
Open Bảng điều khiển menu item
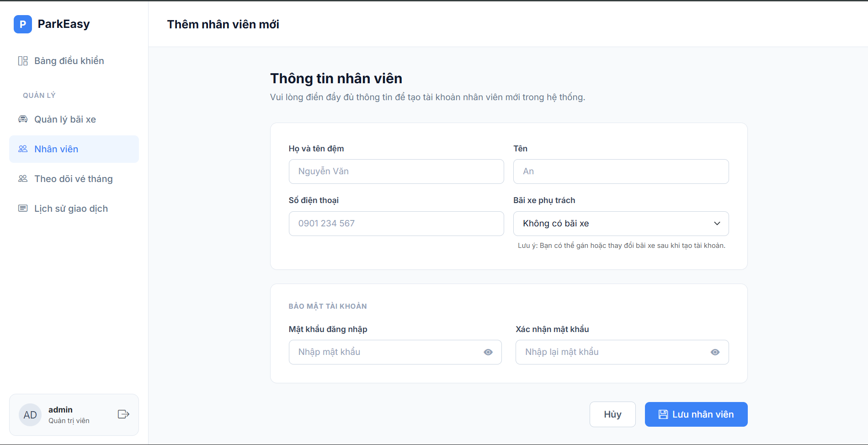[x=69, y=61]
